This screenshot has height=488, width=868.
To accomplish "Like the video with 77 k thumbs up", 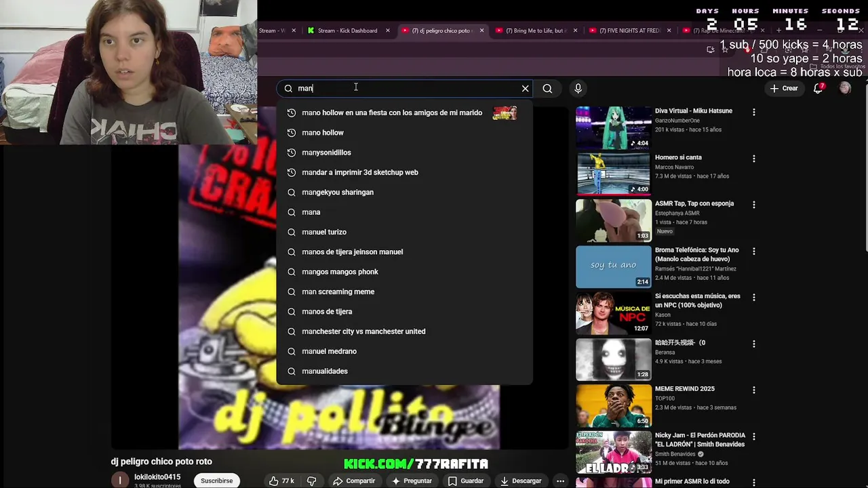I will (281, 481).
